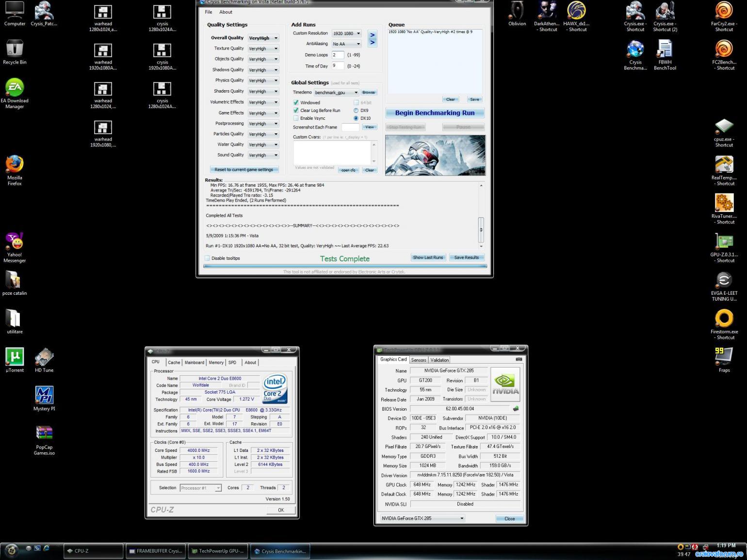The height and width of the screenshot is (560, 747).
Task: Enable the Enable Vsync checkbox
Action: point(296,118)
